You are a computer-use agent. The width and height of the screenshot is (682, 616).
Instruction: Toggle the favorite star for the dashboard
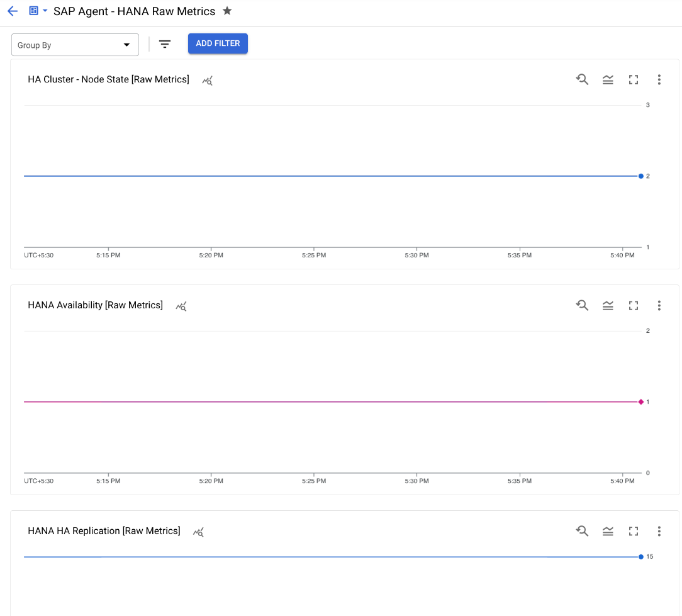click(x=226, y=11)
